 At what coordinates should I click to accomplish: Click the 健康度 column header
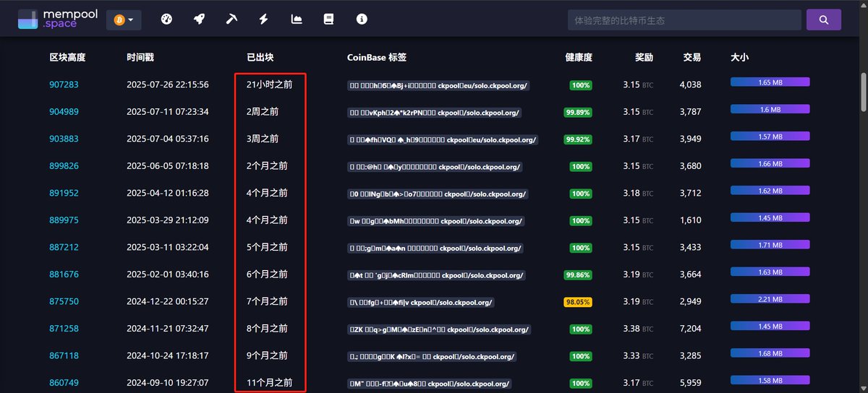coord(579,57)
